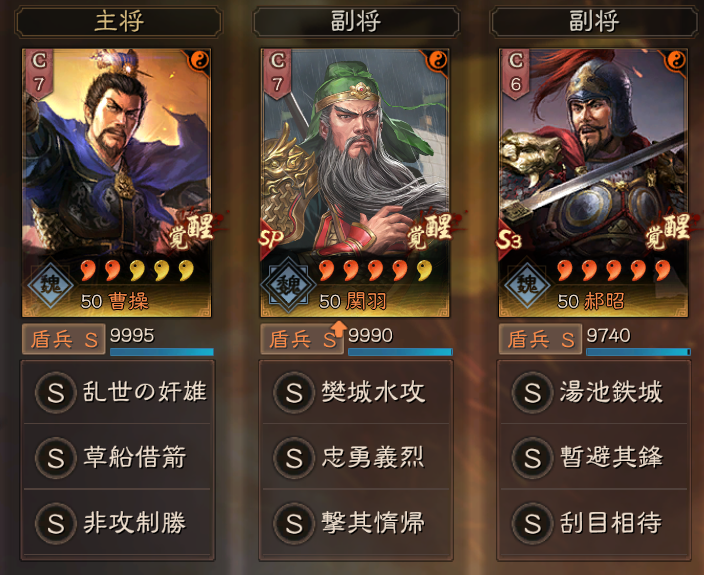Image resolution: width=704 pixels, height=575 pixels.
Task: Select the right 副将 slot header
Action: click(x=594, y=21)
